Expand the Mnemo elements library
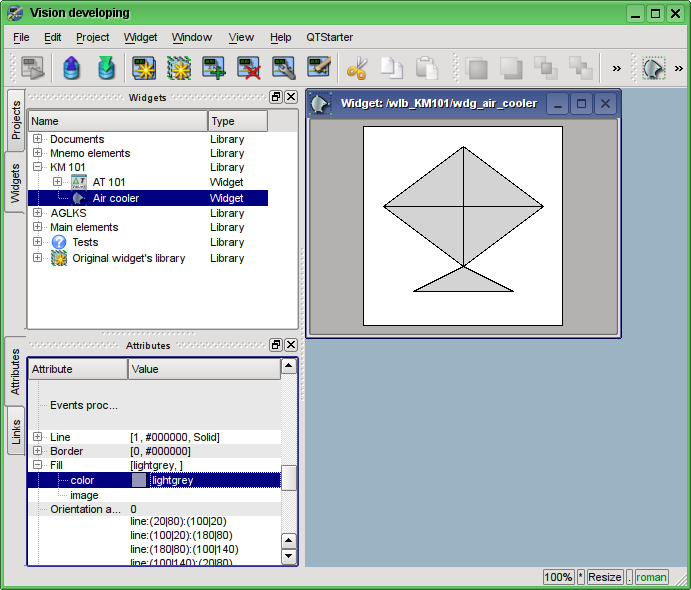The width and height of the screenshot is (691, 590). (x=38, y=153)
